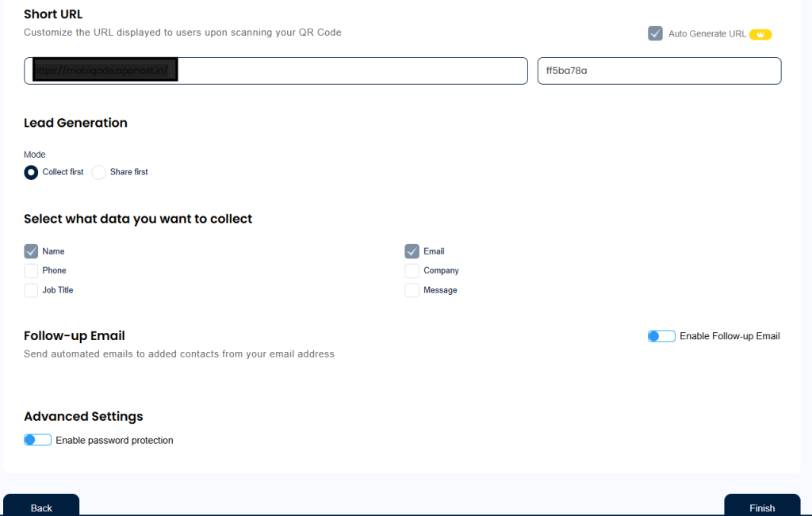The image size is (812, 516).
Task: Check the Phone checkbox
Action: [x=31, y=271]
